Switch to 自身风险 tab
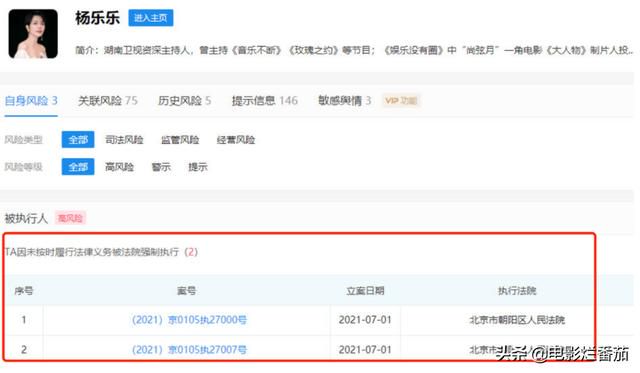This screenshot has height=373, width=640. (31, 101)
